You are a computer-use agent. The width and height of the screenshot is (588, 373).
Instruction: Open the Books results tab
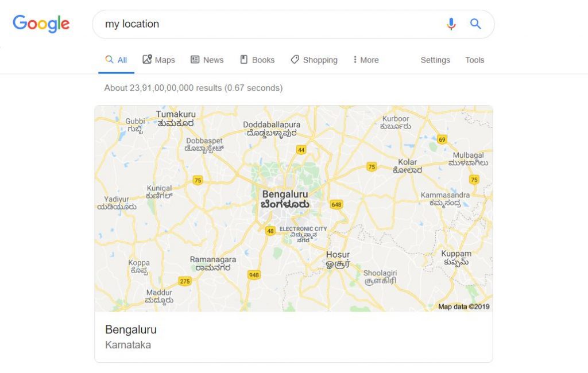[x=257, y=60]
